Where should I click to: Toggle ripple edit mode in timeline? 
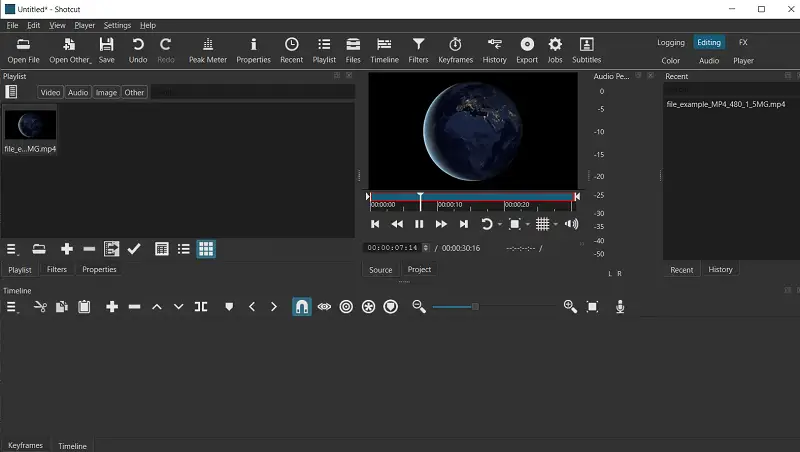(346, 307)
